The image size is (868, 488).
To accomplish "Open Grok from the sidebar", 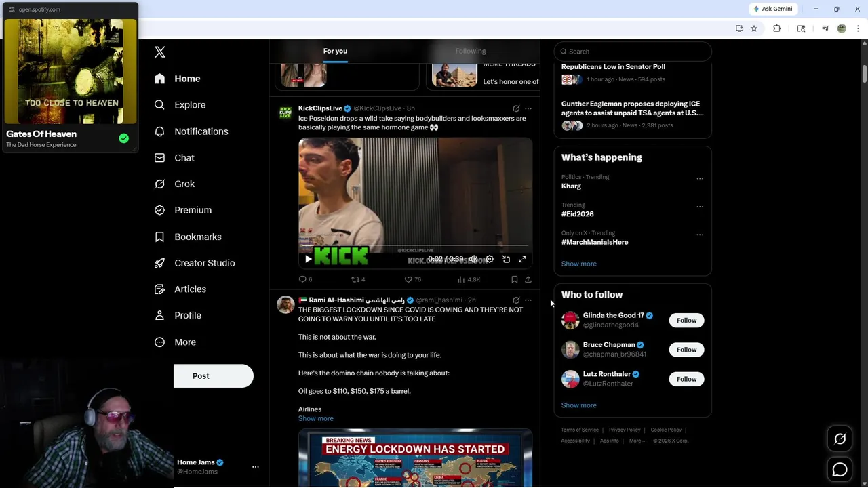I will (x=174, y=184).
